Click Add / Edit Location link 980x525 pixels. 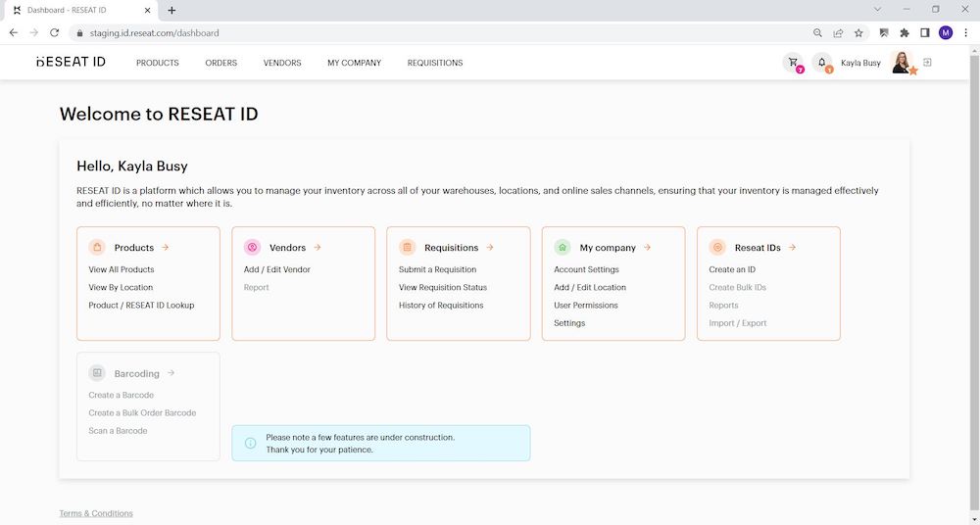(590, 288)
